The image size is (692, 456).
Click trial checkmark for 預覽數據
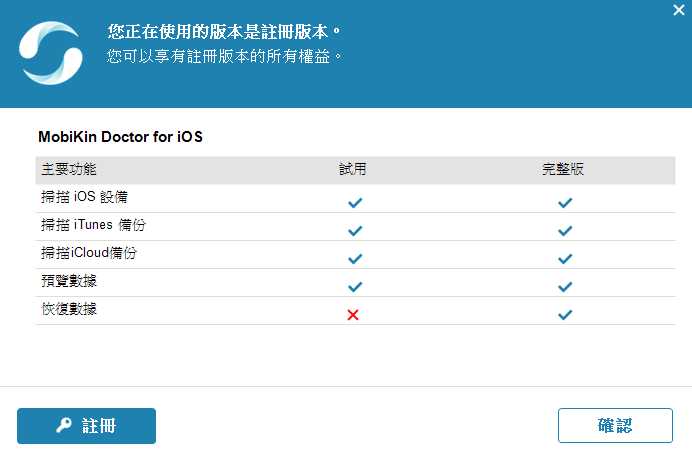(353, 286)
